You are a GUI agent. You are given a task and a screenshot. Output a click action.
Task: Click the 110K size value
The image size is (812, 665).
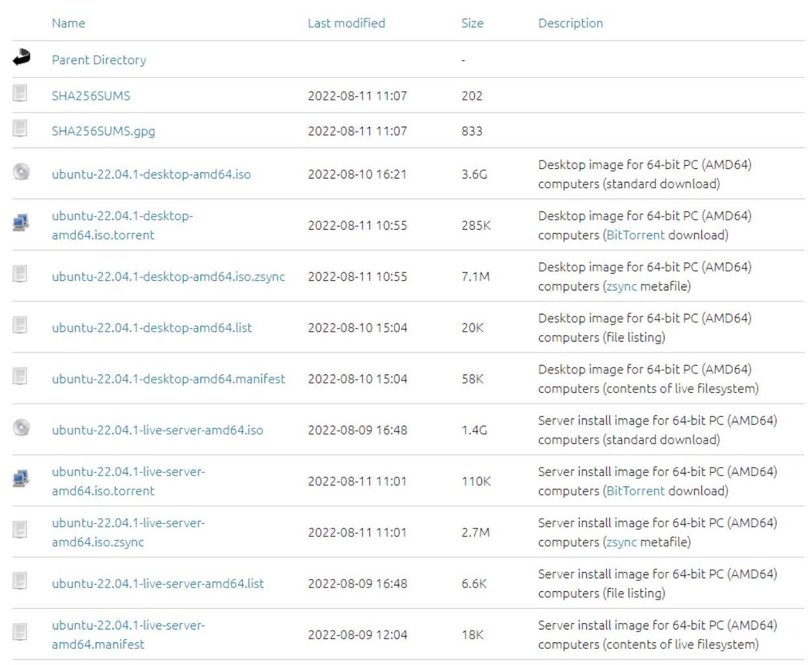[x=476, y=481]
